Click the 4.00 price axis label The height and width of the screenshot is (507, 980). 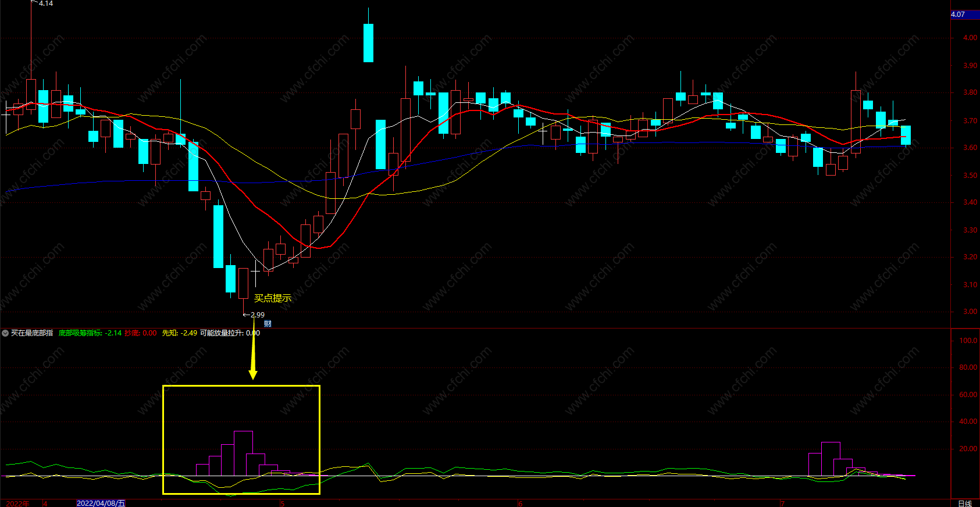(x=970, y=38)
